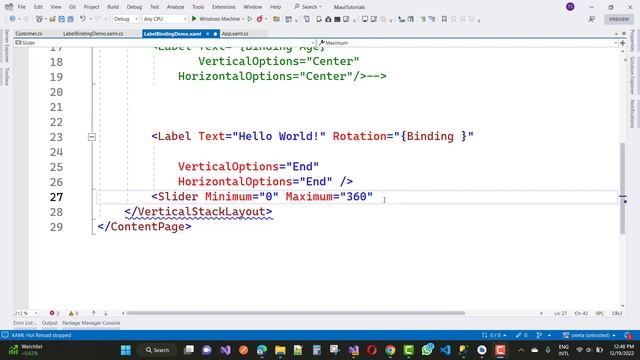Click the clock in system tray

pyautogui.click(x=622, y=350)
